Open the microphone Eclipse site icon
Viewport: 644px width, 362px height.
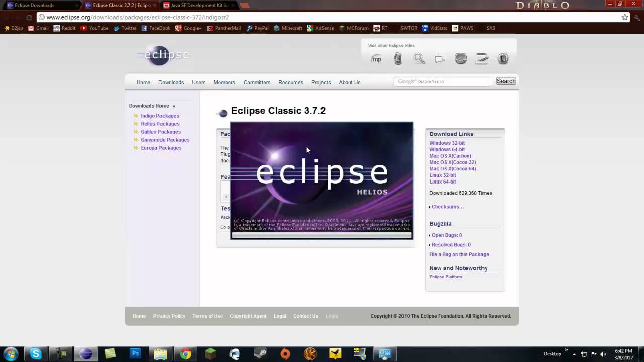click(x=398, y=59)
